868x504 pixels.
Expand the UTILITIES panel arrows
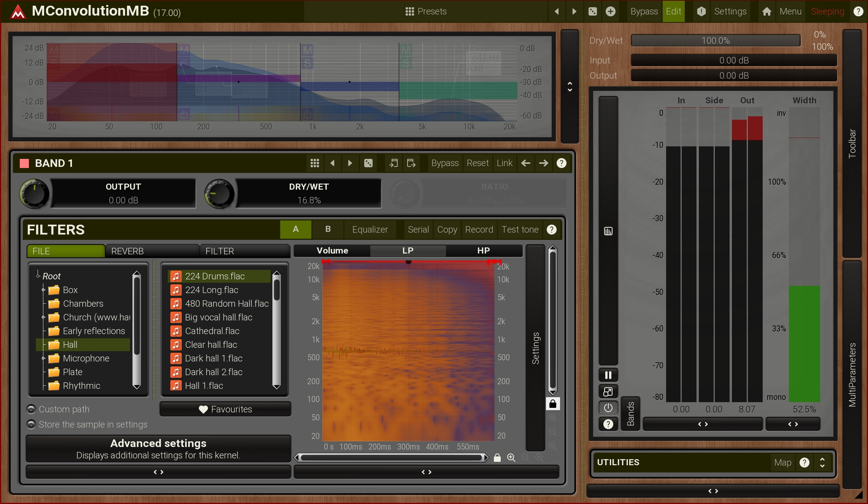pos(822,463)
